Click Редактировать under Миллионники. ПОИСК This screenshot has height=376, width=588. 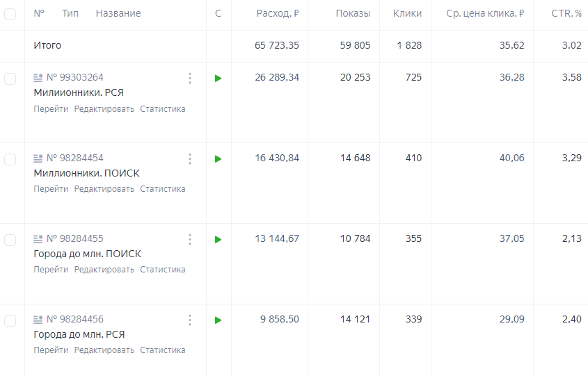(x=104, y=189)
